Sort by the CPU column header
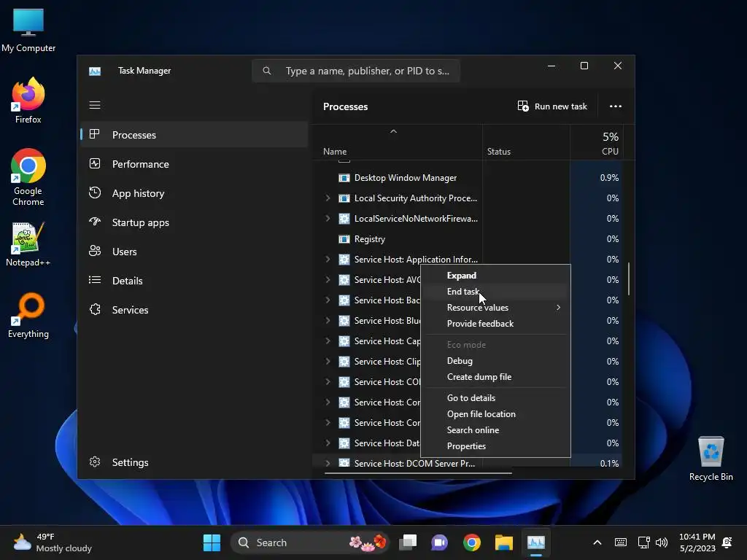Screen dimensions: 747x560 coord(597,144)
